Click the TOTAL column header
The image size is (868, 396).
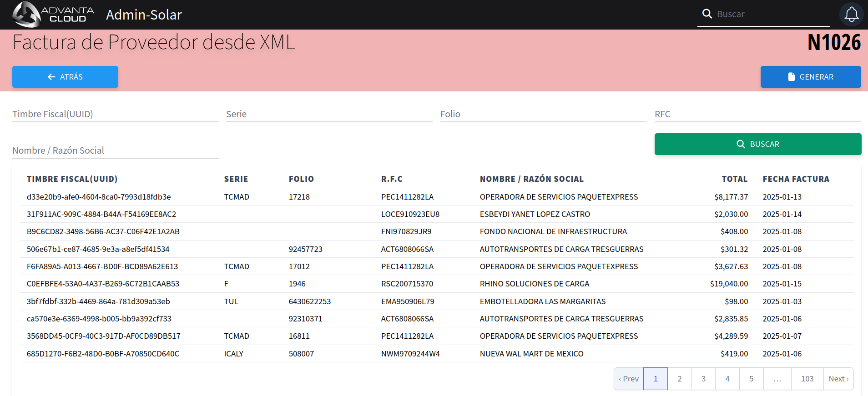tap(735, 179)
